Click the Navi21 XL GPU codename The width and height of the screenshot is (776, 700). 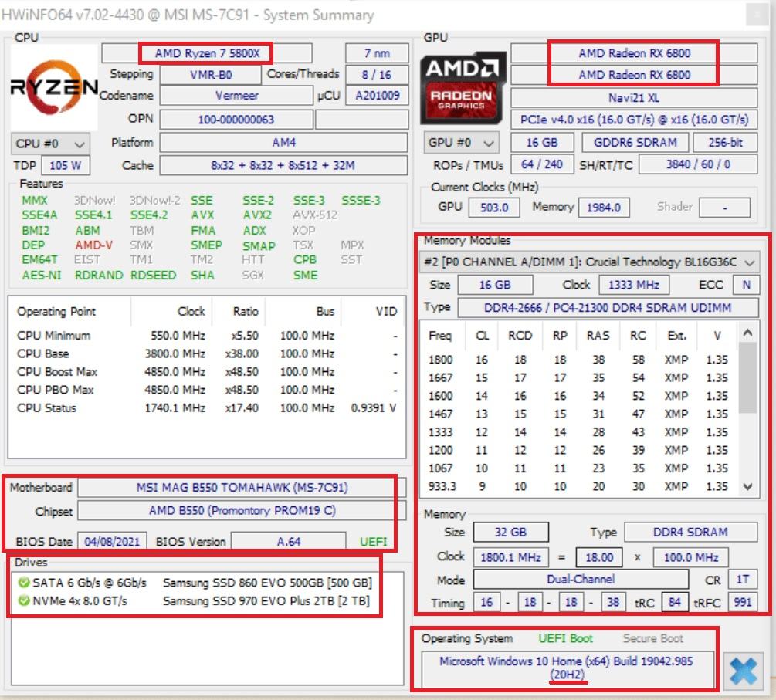pos(634,97)
